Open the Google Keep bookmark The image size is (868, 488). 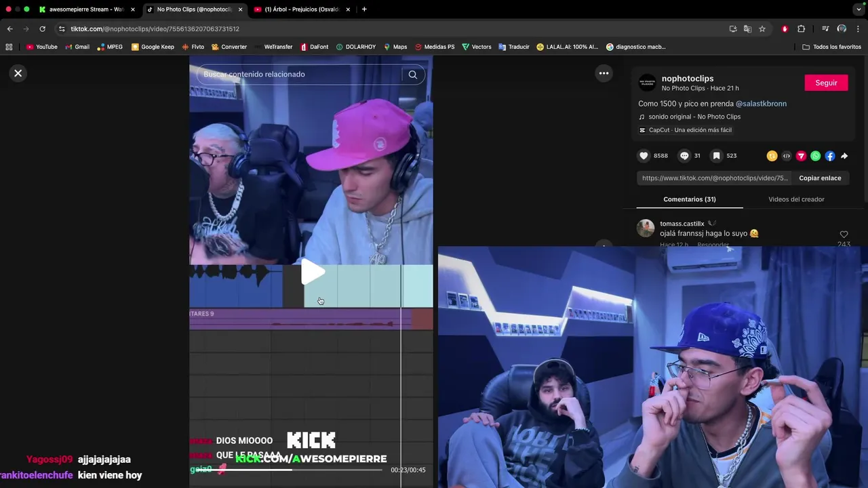pos(153,47)
